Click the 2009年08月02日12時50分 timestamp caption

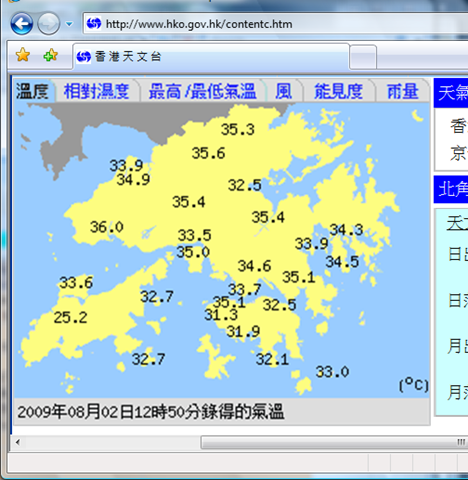tap(150, 412)
